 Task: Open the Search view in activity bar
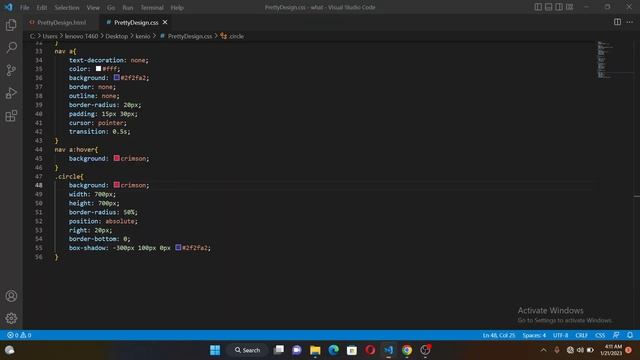11,48
